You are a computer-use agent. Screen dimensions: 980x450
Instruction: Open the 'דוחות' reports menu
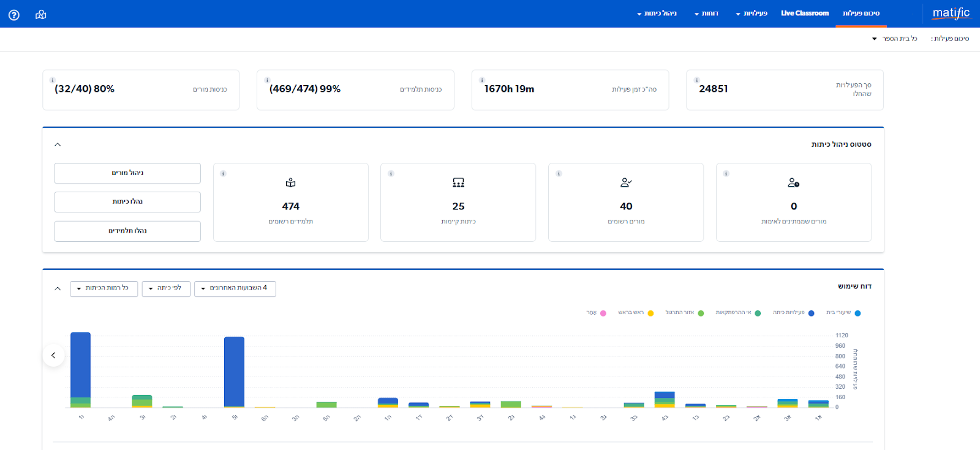pos(706,13)
